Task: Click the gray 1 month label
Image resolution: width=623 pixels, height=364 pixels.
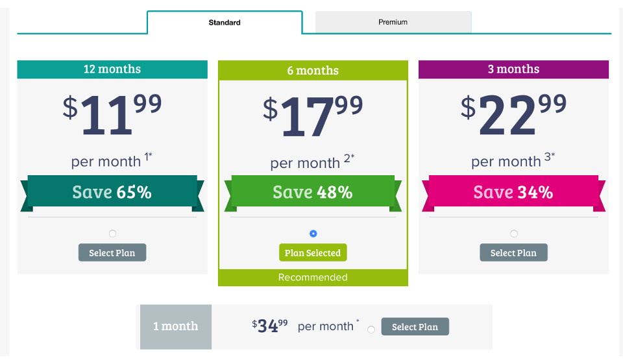Action: (176, 326)
